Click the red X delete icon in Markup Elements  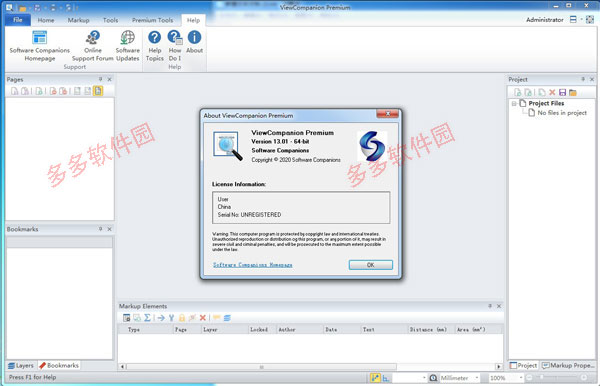click(x=203, y=318)
